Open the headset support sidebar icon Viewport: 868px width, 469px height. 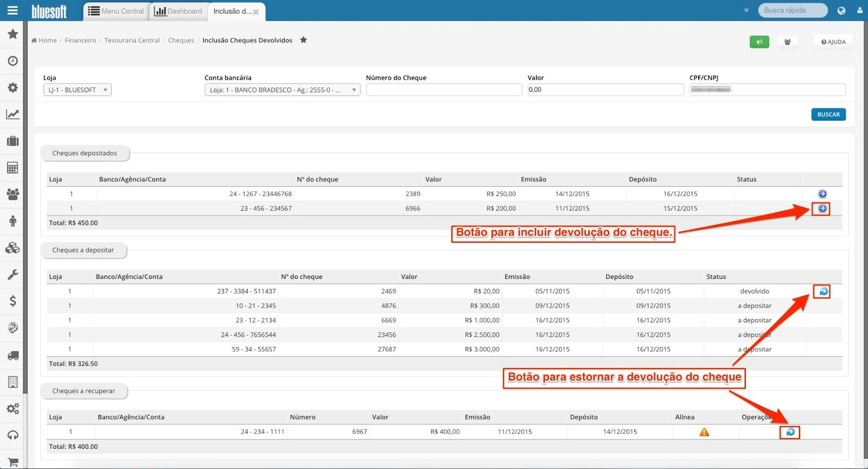click(12, 435)
